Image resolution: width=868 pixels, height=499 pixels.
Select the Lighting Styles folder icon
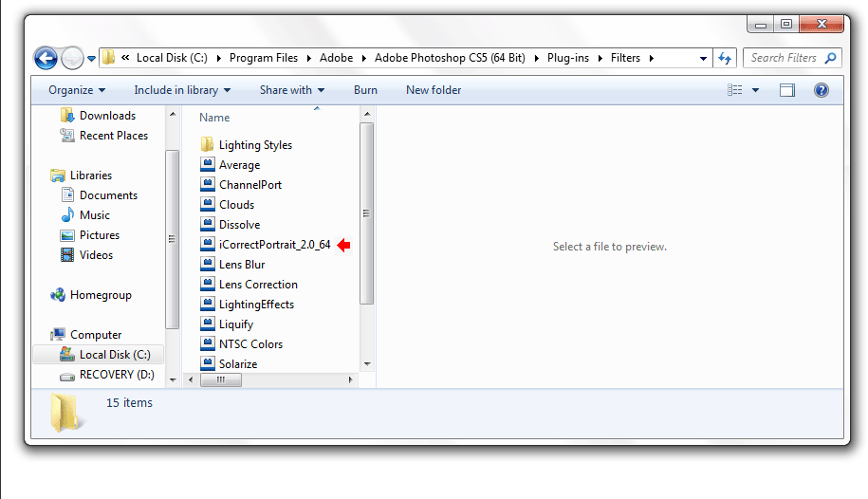tap(208, 145)
